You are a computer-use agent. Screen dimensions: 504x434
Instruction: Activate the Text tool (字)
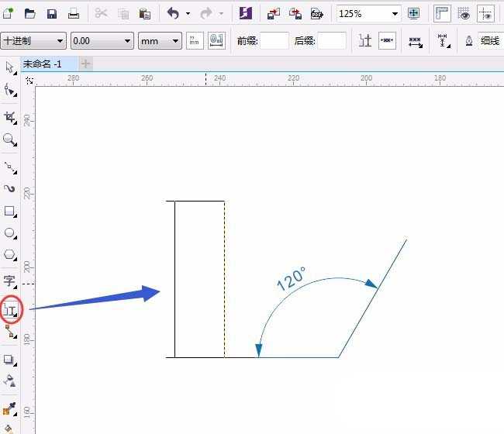tap(10, 281)
